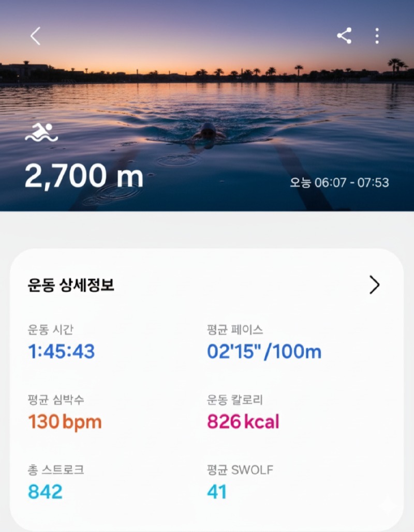Tap the 826 kcal calories value

(243, 422)
